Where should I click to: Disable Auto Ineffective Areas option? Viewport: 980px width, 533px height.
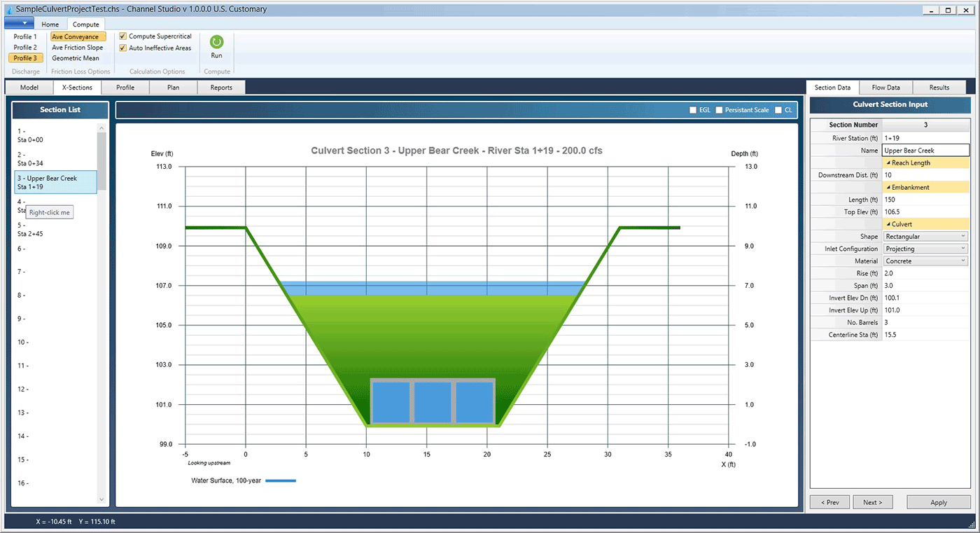click(x=122, y=48)
